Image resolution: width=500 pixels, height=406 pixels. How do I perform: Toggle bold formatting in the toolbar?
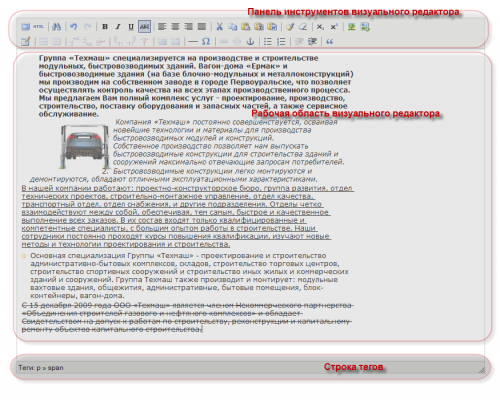105,27
